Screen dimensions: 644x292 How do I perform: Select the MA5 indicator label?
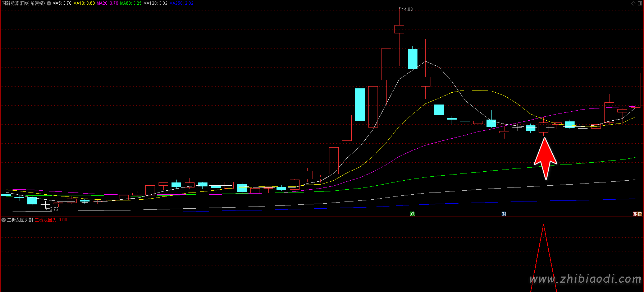point(62,3)
